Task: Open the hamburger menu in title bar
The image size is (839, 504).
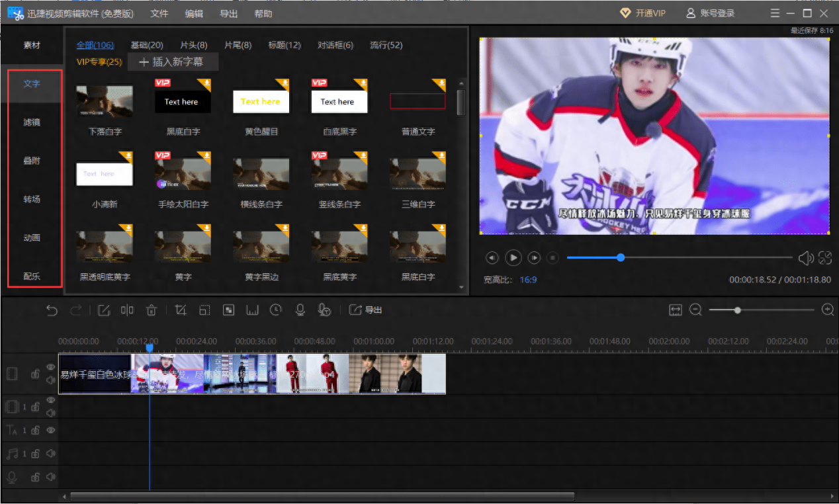Action: coord(775,13)
